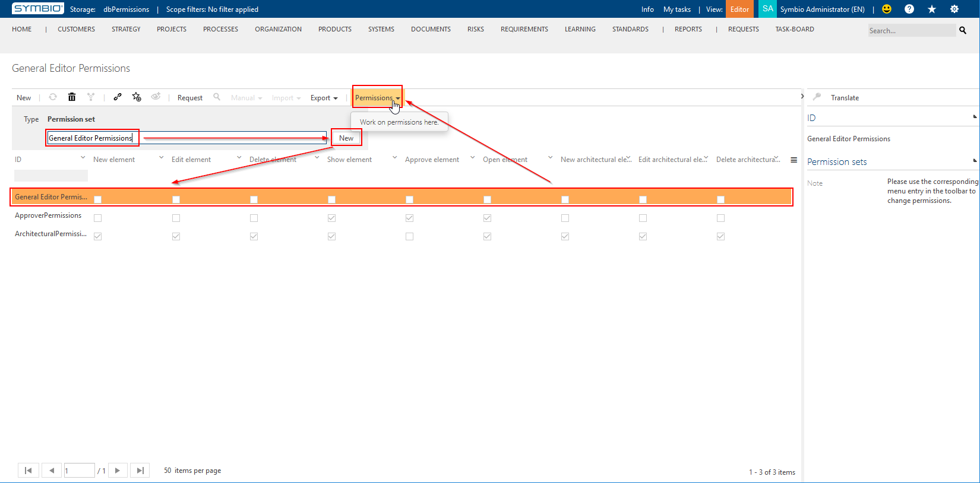Toggle Open element for ApproverPermissions row
The height and width of the screenshot is (483, 980).
coord(487,218)
